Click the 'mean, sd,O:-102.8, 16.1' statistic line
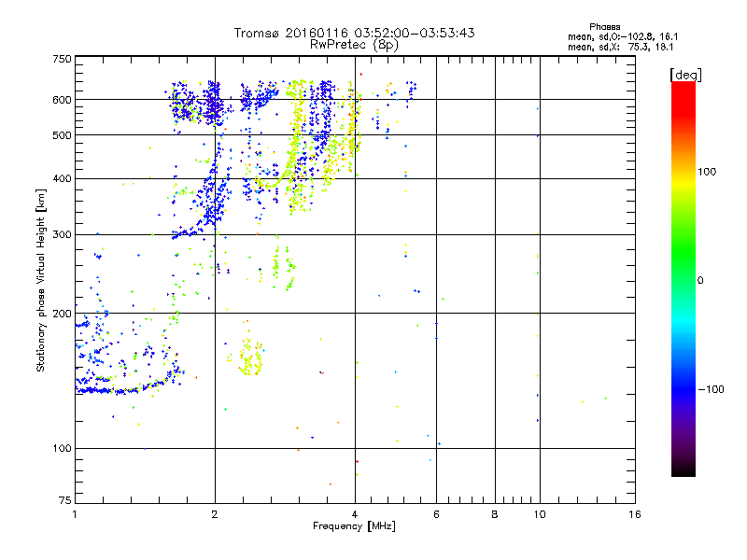 pyautogui.click(x=623, y=36)
